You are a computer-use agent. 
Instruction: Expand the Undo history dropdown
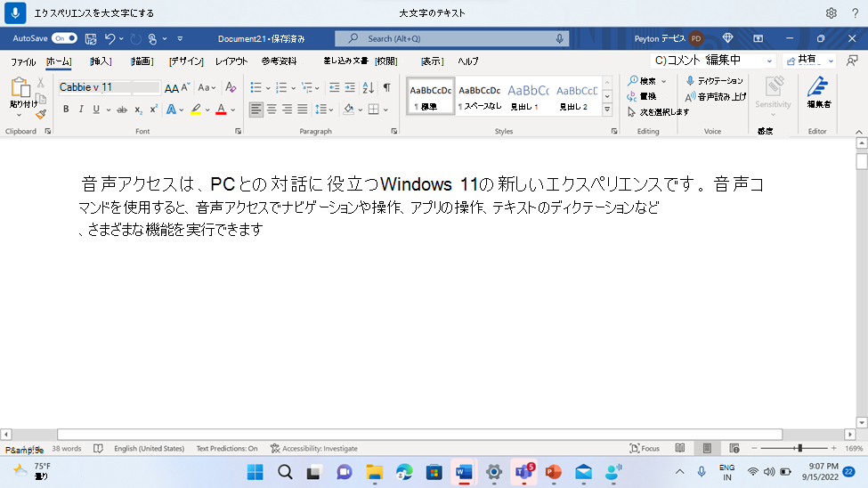click(121, 39)
